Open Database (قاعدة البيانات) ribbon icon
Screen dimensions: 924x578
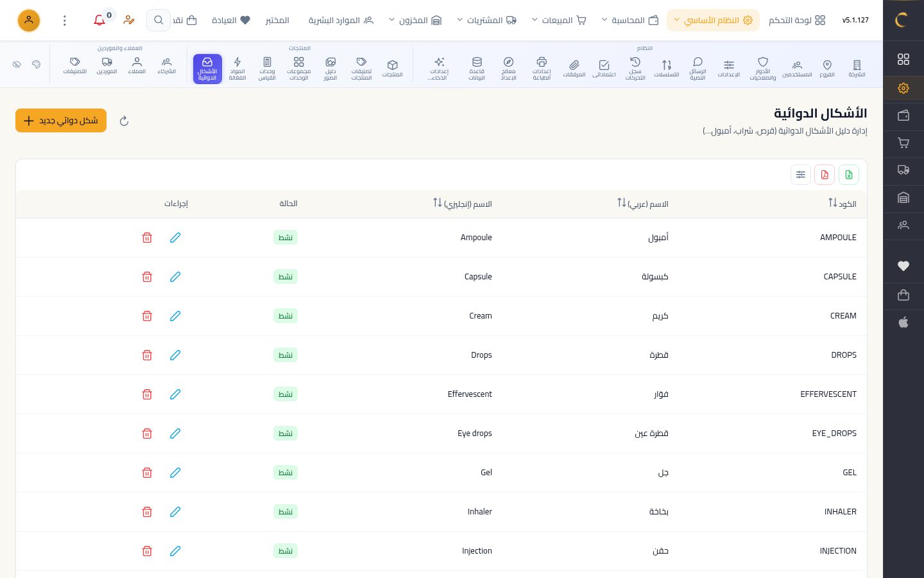pos(477,69)
